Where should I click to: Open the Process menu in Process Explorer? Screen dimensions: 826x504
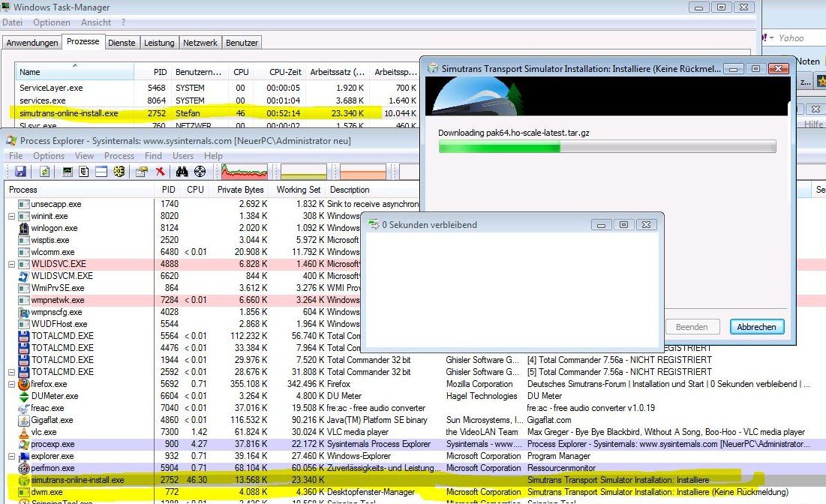point(119,156)
